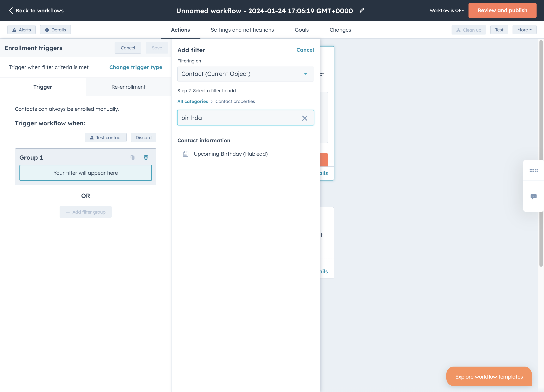The height and width of the screenshot is (392, 544).
Task: Cancel the Add filter panel
Action: 305,50
